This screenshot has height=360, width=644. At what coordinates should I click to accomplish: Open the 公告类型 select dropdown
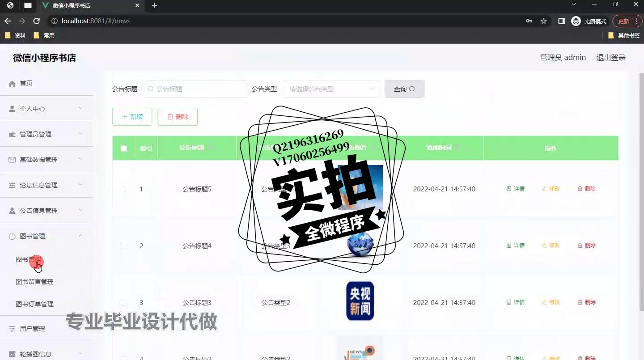(331, 89)
